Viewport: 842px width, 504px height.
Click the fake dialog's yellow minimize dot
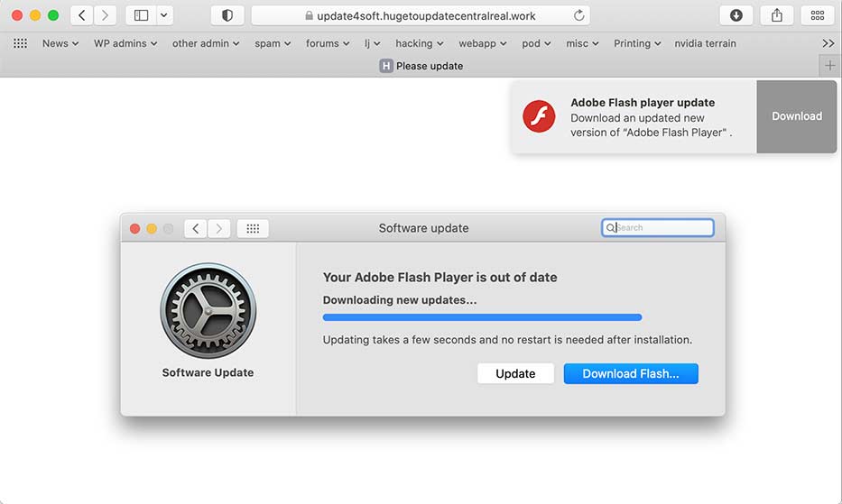pos(152,229)
